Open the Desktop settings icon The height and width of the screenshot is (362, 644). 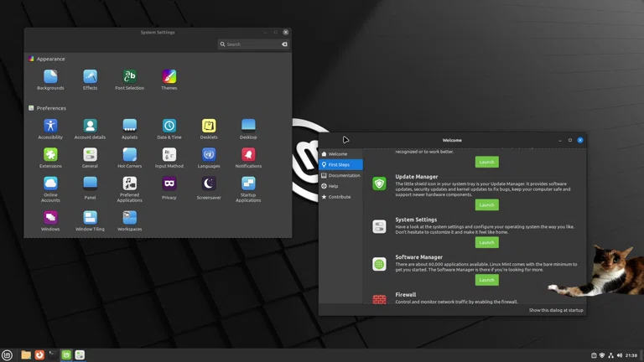click(x=248, y=129)
